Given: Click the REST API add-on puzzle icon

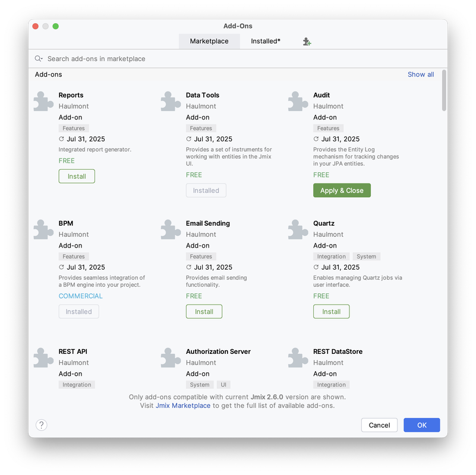Looking at the screenshot, I should tap(43, 358).
